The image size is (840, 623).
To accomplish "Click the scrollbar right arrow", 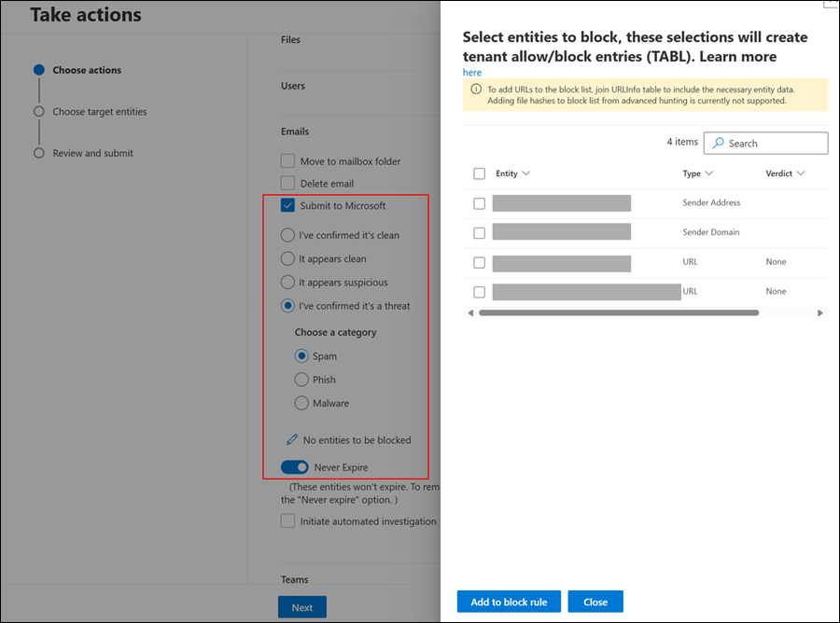I will pyautogui.click(x=820, y=313).
